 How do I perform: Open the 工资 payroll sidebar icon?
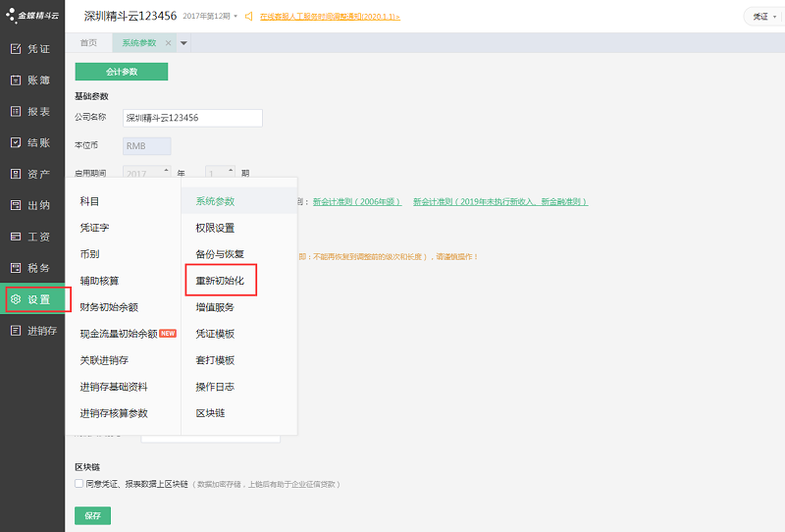pos(16,237)
